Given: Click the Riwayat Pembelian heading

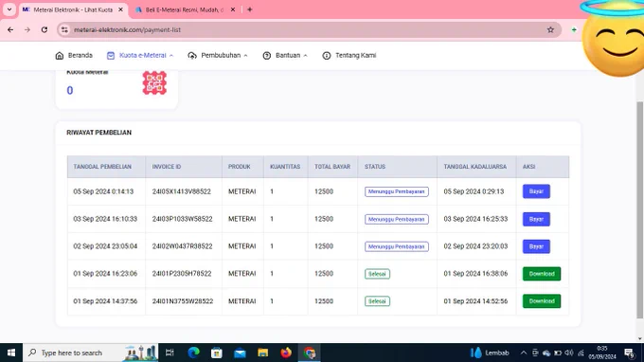Looking at the screenshot, I should pos(99,133).
